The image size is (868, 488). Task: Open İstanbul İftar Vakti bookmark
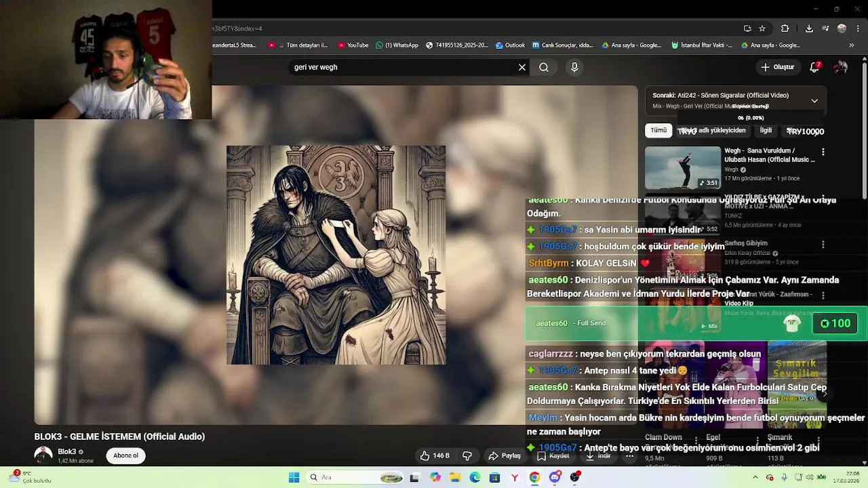[702, 45]
